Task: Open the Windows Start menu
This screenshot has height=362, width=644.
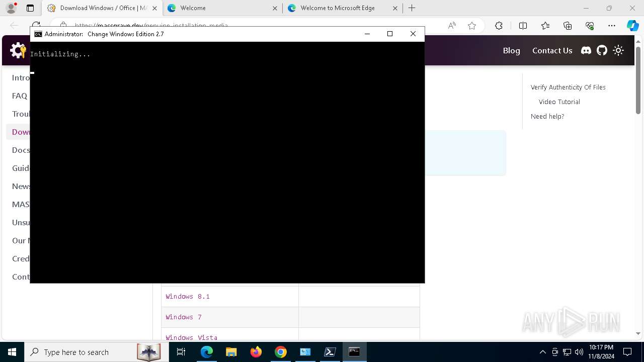Action: [12, 352]
